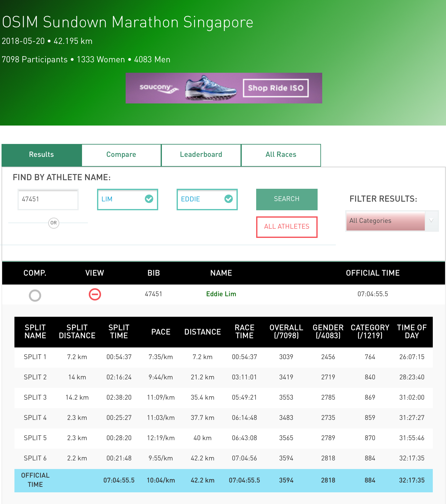Click the OFFICIAL TIME column header
446x504 pixels.
point(373,273)
